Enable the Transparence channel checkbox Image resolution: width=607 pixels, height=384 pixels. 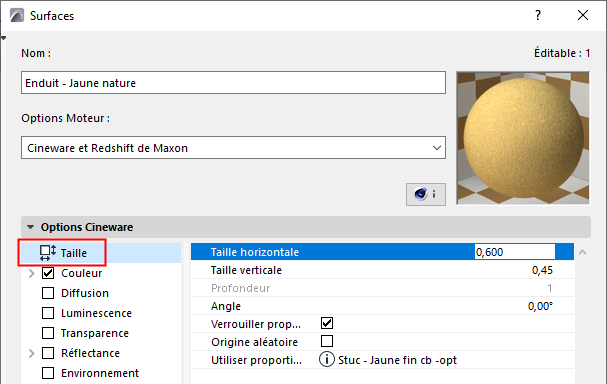tap(48, 333)
